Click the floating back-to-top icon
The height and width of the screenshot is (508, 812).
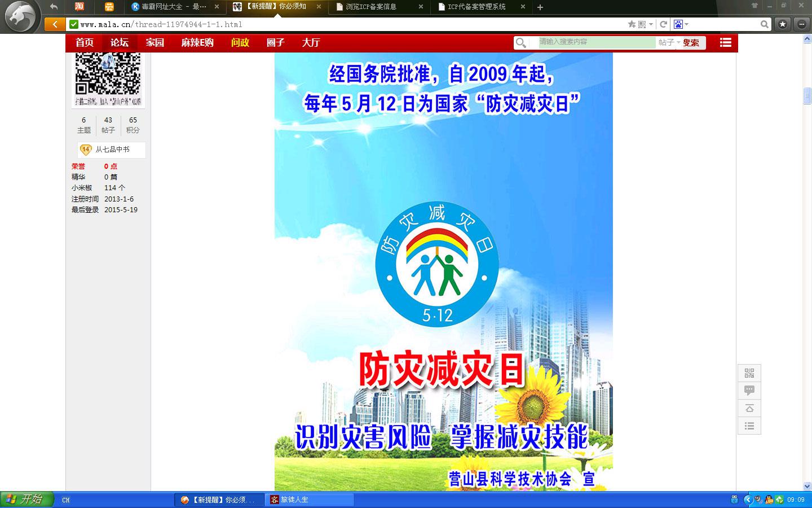click(749, 408)
